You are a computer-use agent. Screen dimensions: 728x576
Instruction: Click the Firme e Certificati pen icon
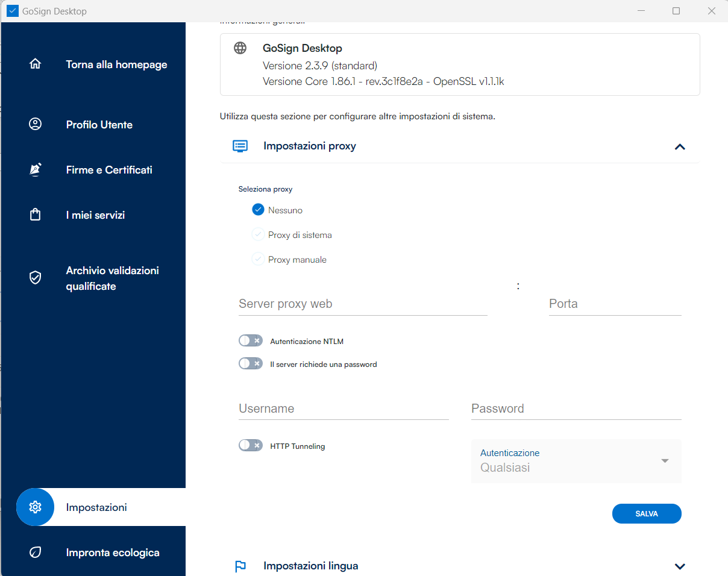[35, 169]
